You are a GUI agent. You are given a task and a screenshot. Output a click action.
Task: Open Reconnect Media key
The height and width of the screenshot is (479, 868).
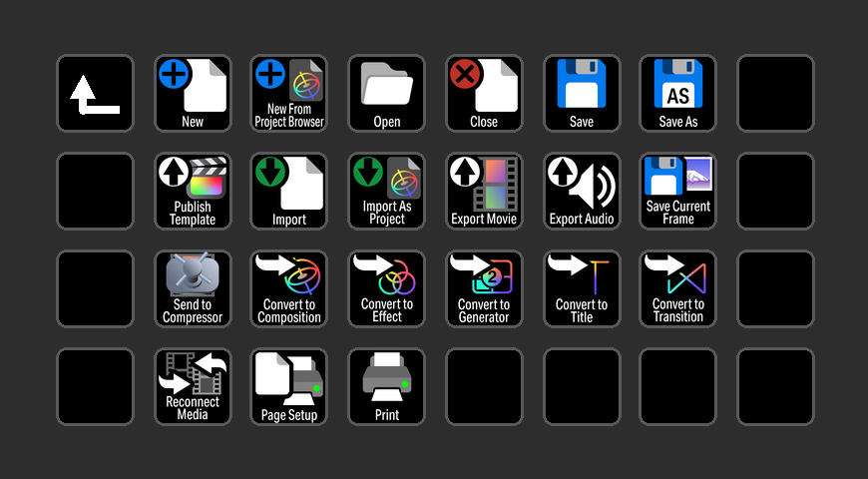[193, 386]
